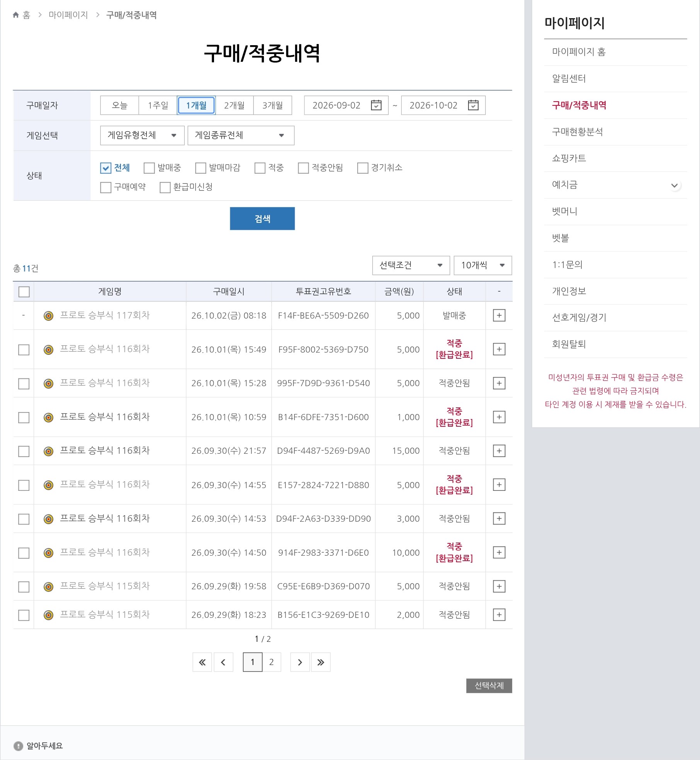Select the row checkbox for 15,000원 ticket

[x=24, y=451]
